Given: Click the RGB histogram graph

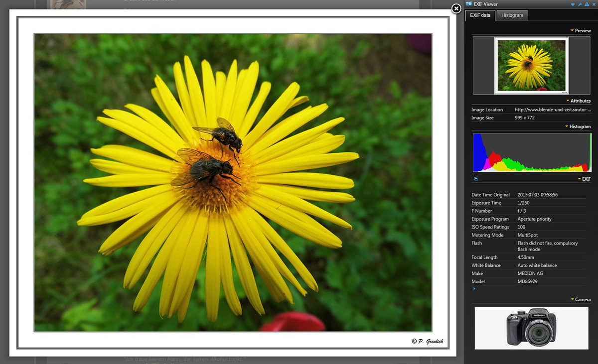Looking at the screenshot, I should click(x=531, y=152).
